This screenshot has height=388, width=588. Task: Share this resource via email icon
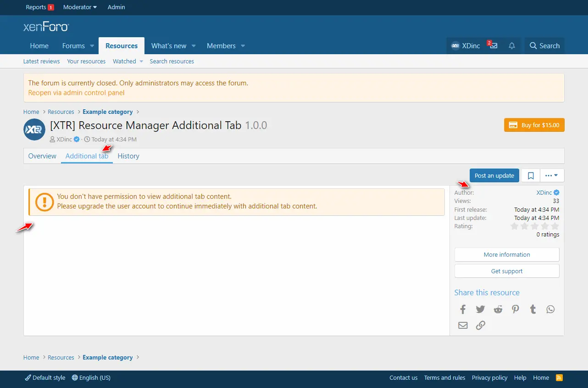coord(463,325)
